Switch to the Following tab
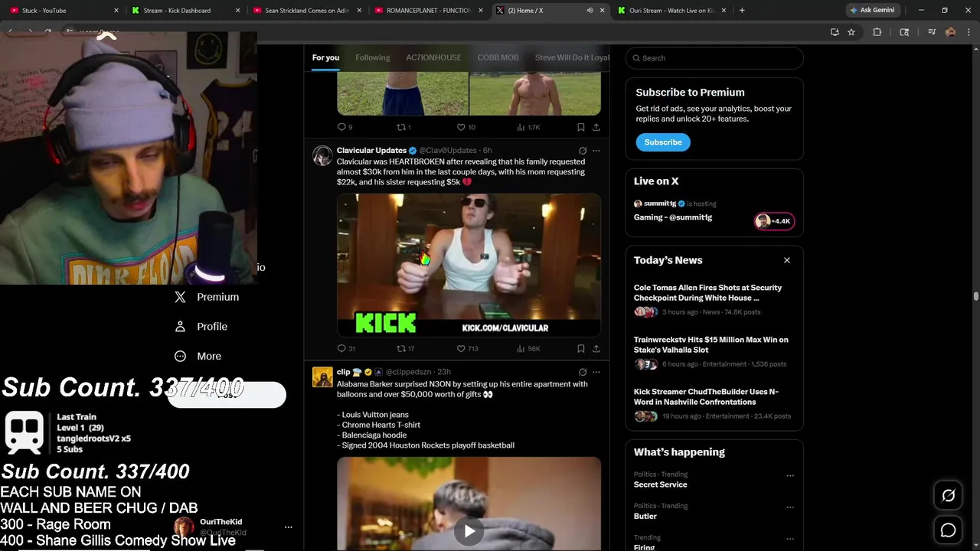 click(x=372, y=57)
